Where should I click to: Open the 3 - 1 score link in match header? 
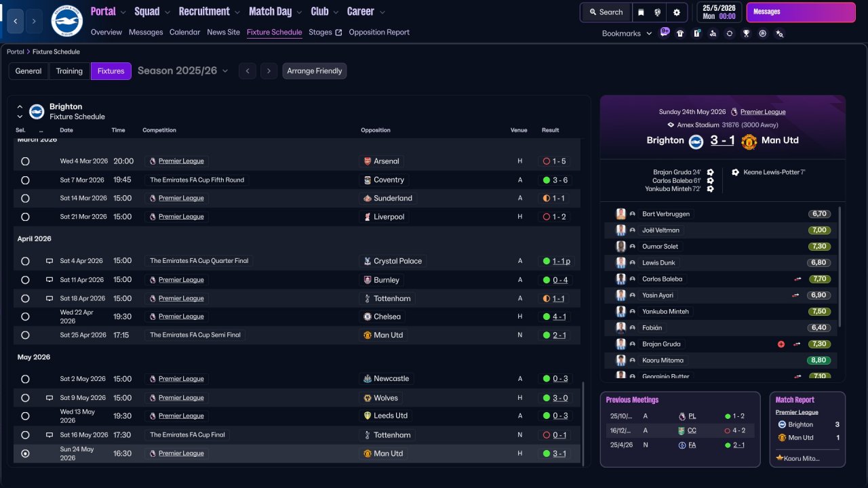point(722,140)
